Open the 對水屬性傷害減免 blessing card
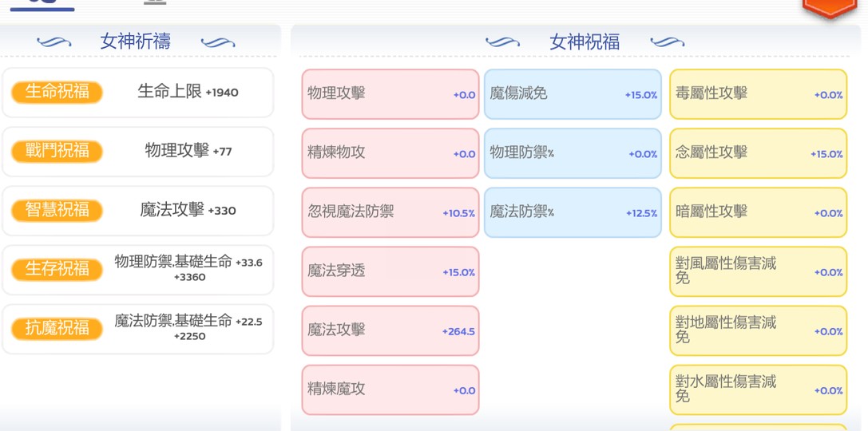Image resolution: width=868 pixels, height=431 pixels. point(759,390)
